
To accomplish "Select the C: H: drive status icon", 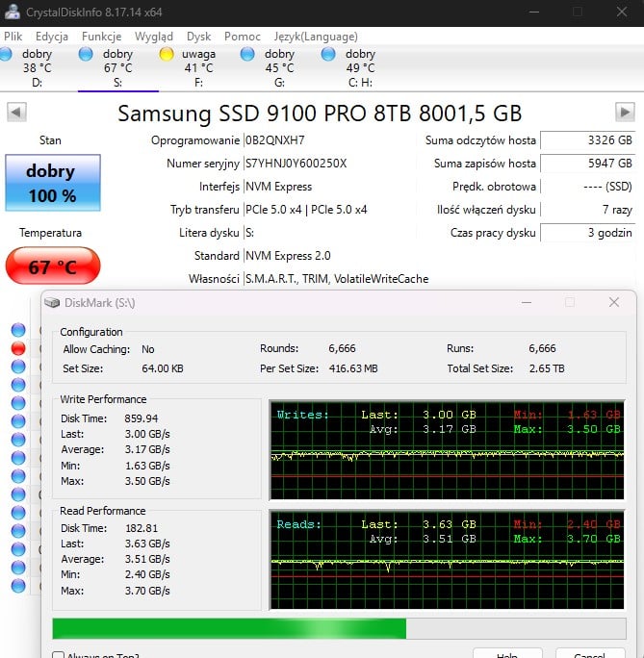I will pos(328,54).
